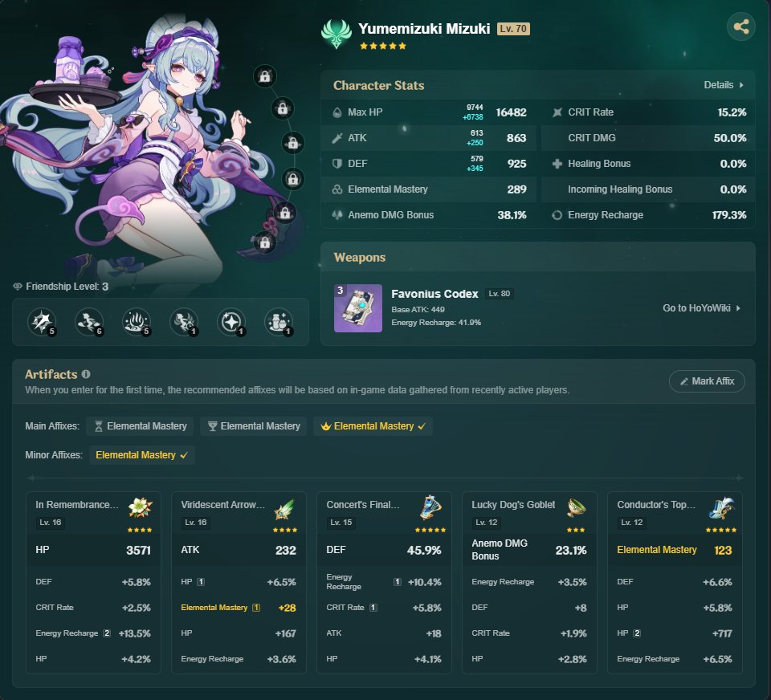Select the fourth passive talent icon
771x700 pixels.
(x=184, y=322)
